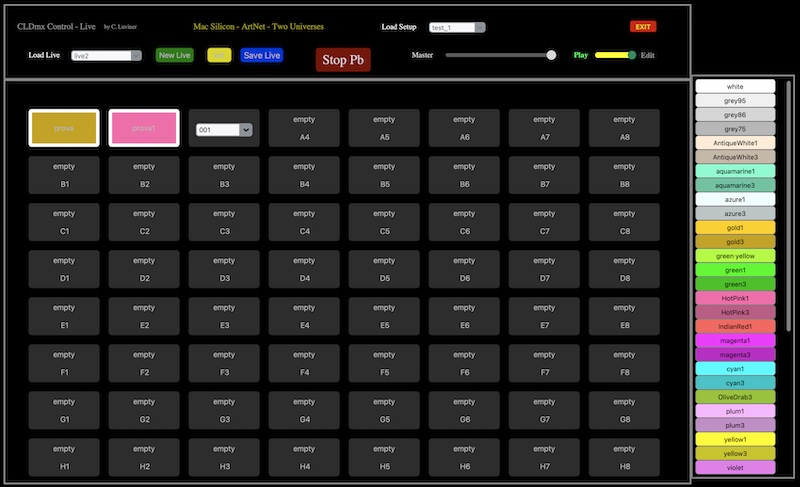Pick the AntiqueWhite1 swatch

click(735, 143)
